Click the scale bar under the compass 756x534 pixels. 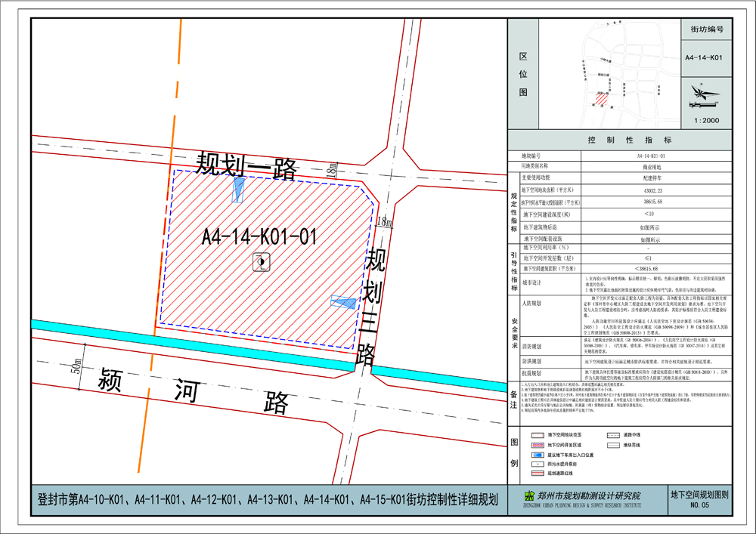pos(703,105)
